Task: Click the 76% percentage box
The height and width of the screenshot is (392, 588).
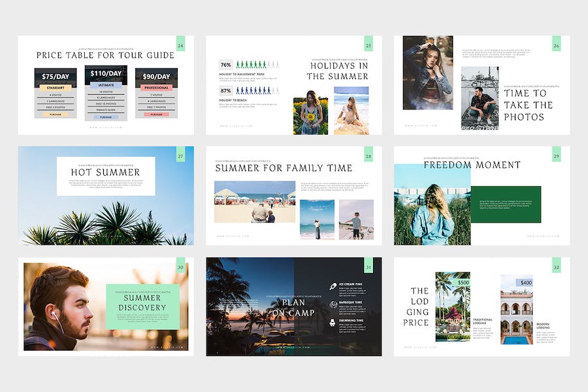Action: click(x=226, y=65)
